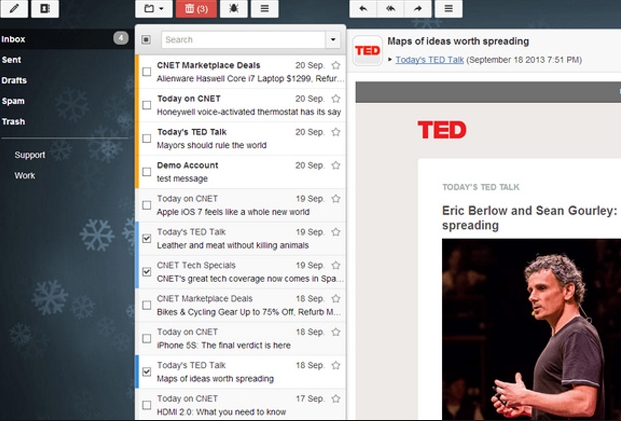
Task: Open the move-to-folder dropdown
Action: [x=154, y=8]
